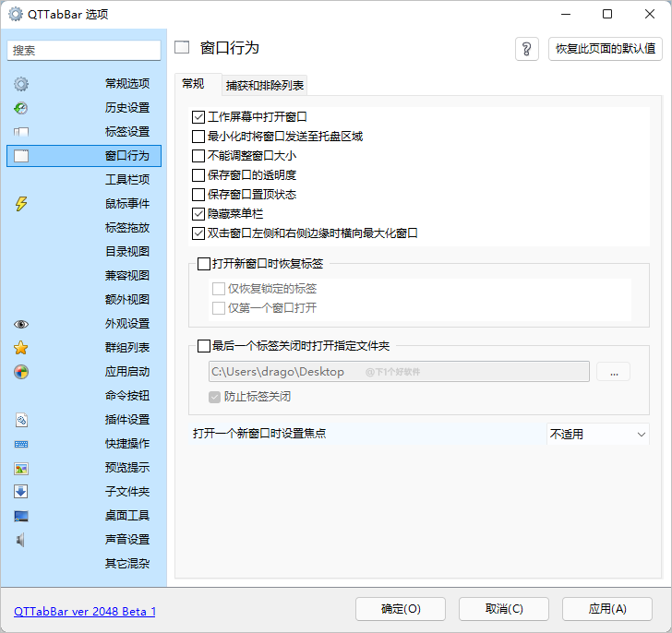Image resolution: width=672 pixels, height=633 pixels.
Task: Click the tab icon beside 标签设置
Action: click(x=21, y=132)
